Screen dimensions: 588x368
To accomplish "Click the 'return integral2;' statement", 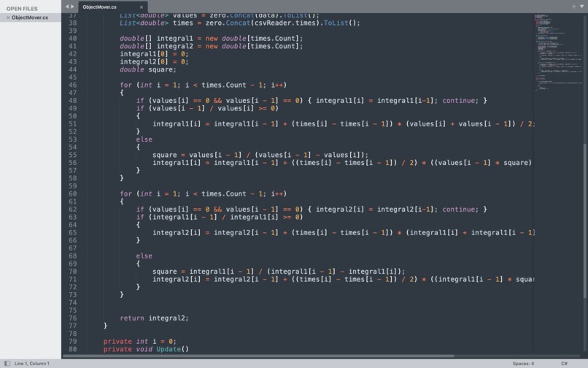I will coord(154,318).
